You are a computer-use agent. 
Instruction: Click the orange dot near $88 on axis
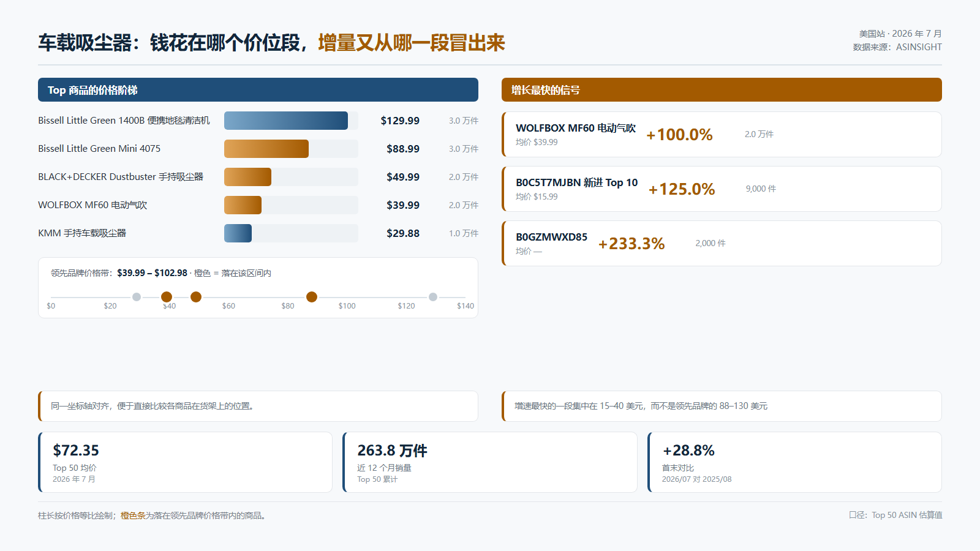tap(312, 297)
